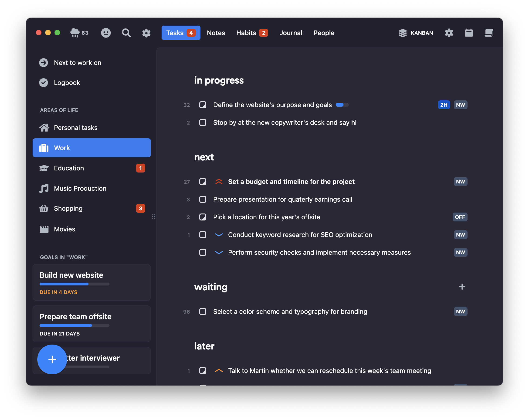
Task: Click high priority chevrons on budget task
Action: pyautogui.click(x=219, y=182)
